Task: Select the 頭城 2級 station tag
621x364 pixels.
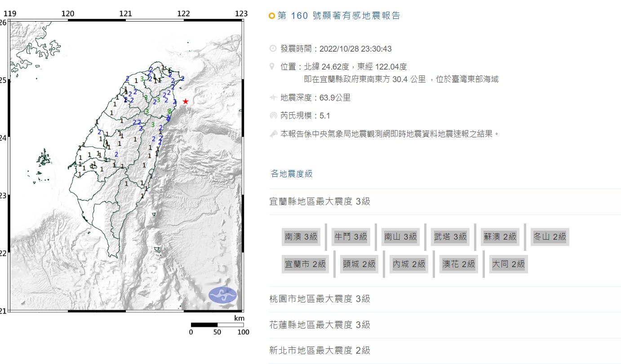Action: (x=359, y=264)
